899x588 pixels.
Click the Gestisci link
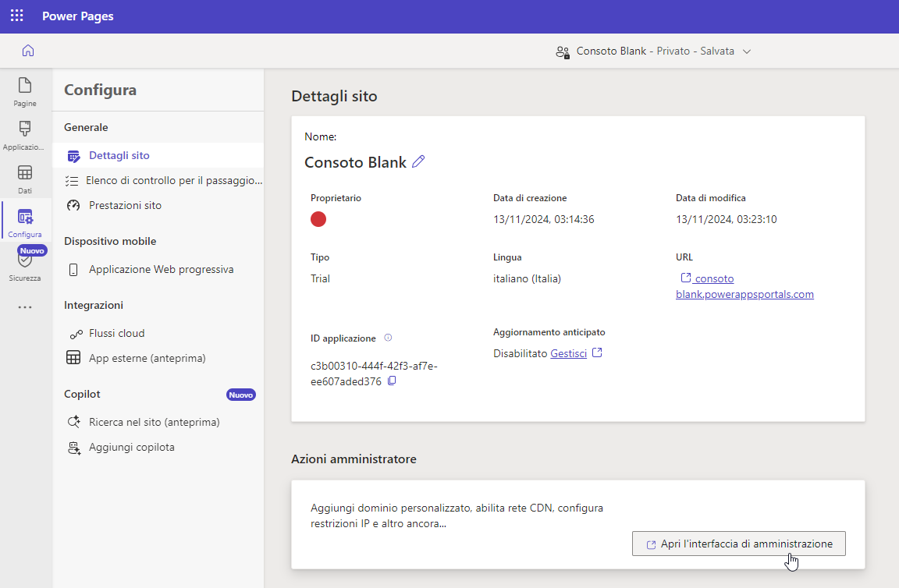[x=568, y=353]
